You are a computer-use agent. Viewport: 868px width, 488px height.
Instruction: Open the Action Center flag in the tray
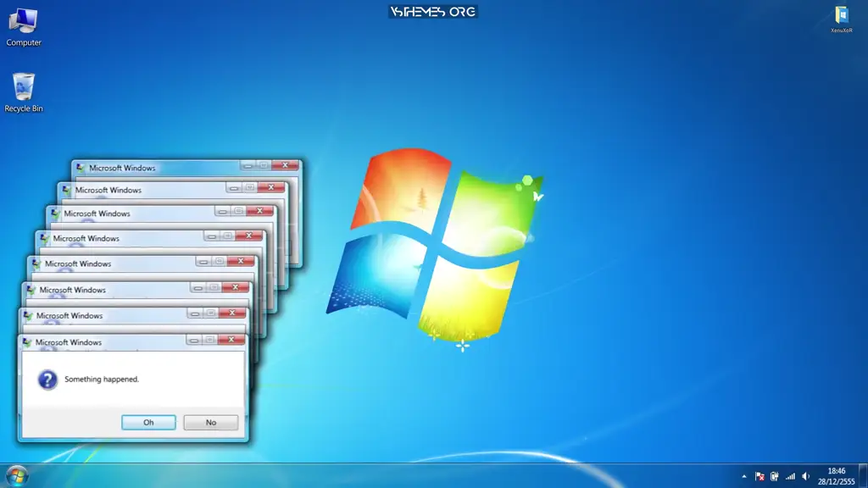pyautogui.click(x=759, y=476)
